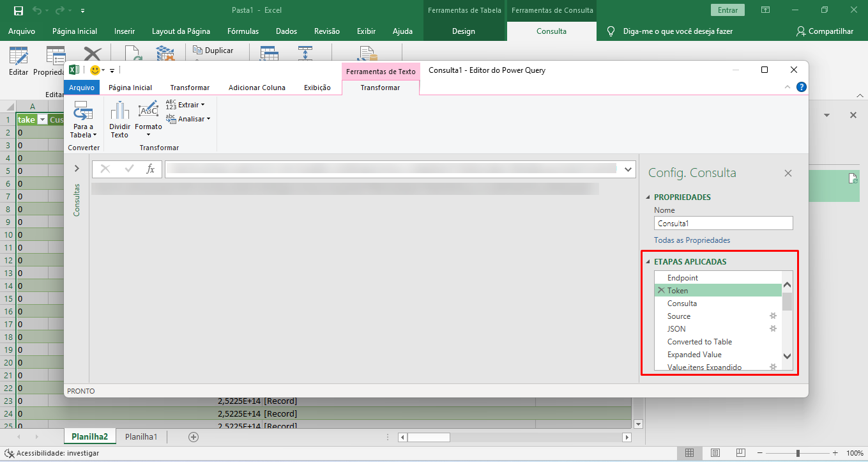Expand the formula bar dropdown arrow

coord(628,169)
